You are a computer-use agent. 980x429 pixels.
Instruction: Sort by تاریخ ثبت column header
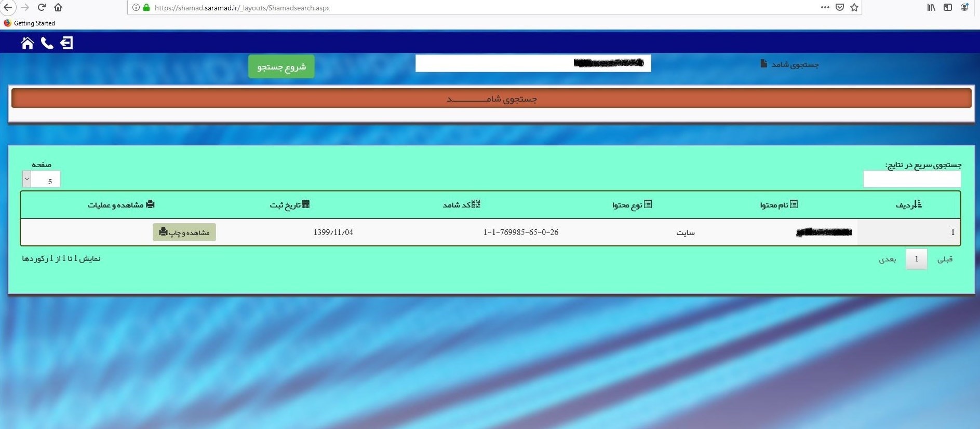289,205
